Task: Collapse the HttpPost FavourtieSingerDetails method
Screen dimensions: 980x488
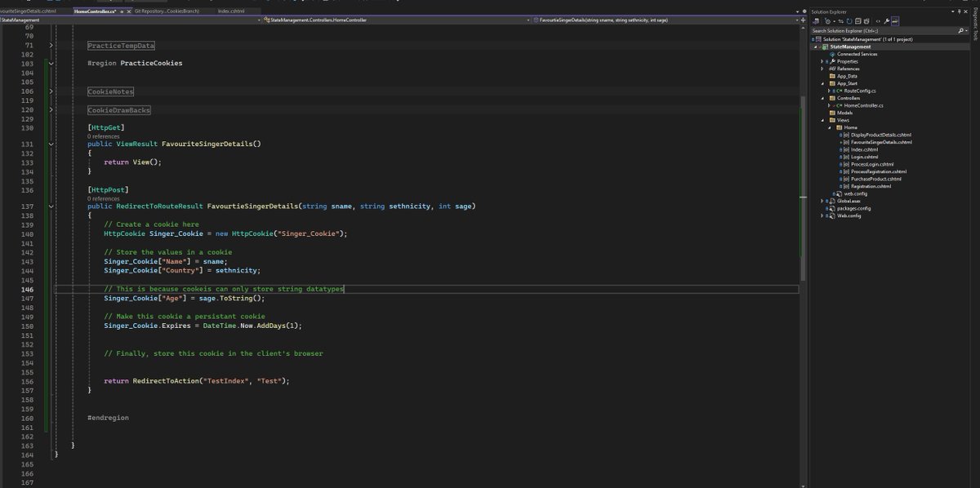Action: (51, 206)
